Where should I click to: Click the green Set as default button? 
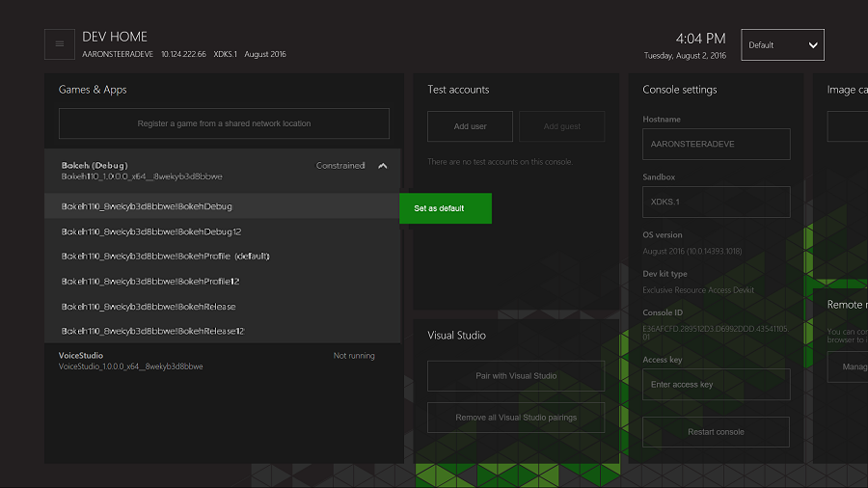click(445, 208)
